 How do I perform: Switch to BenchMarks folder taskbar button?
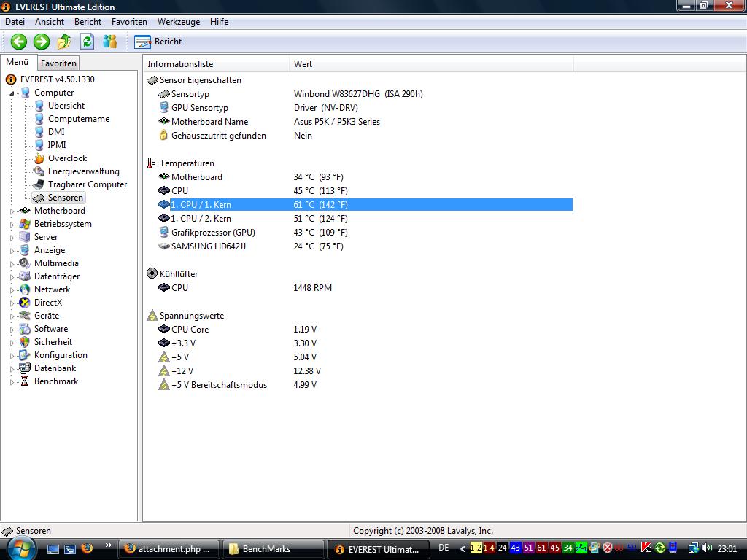pyautogui.click(x=273, y=548)
